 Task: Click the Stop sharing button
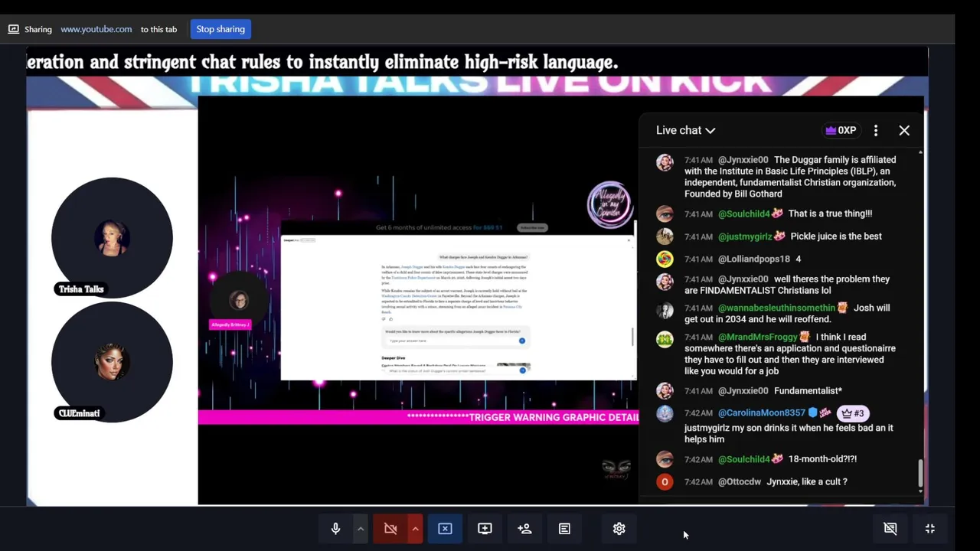pos(220,29)
